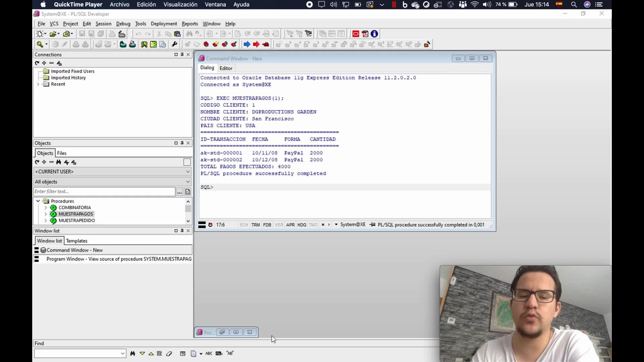Toggle the FDB status bar option

[267, 225]
